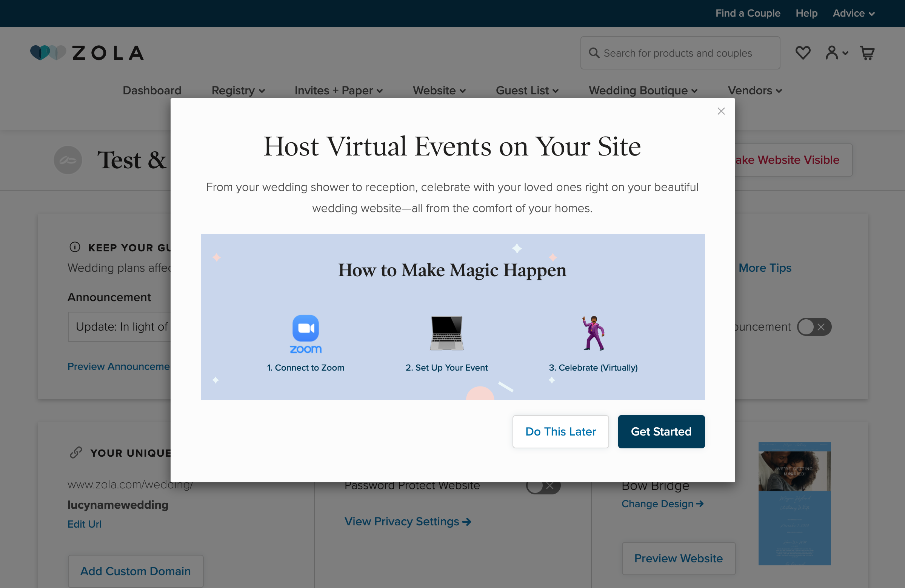Click the Zola hearts logo
Image resolution: width=905 pixels, height=588 pixels.
pos(48,53)
